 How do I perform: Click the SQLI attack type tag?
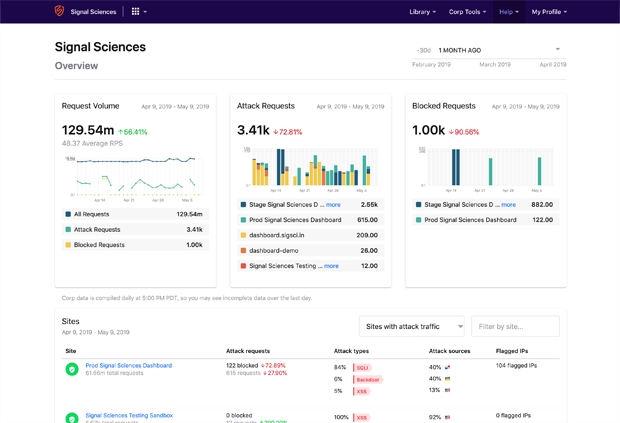pos(362,367)
